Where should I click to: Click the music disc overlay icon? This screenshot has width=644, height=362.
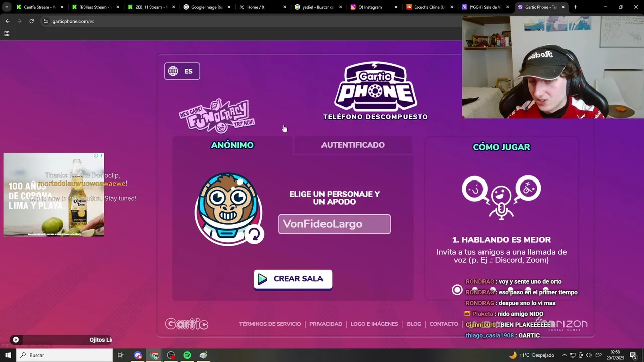(16, 340)
